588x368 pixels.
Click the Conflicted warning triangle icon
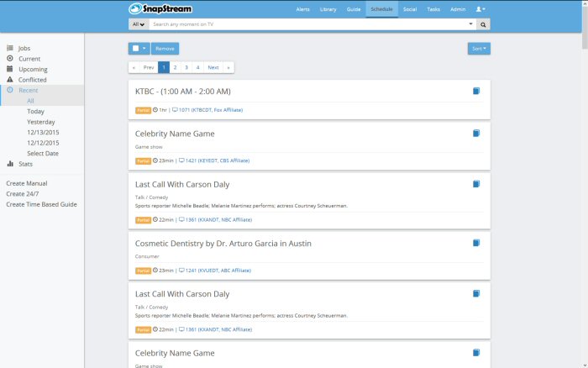10,80
